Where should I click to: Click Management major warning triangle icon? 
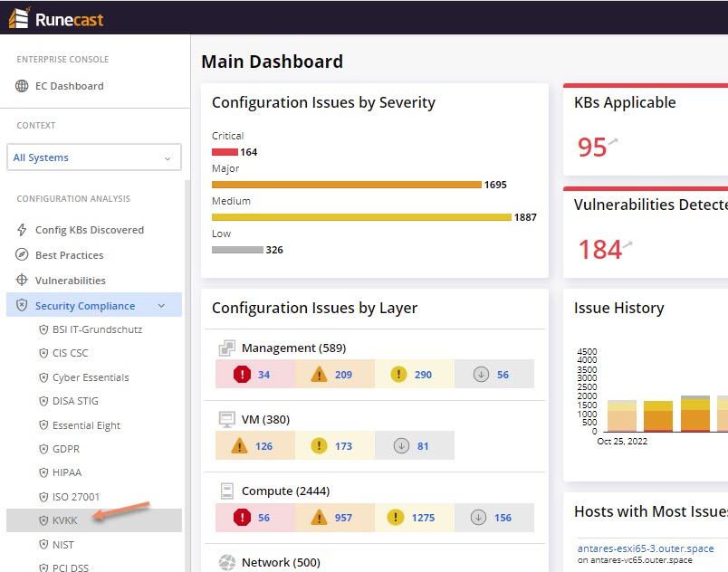point(319,374)
